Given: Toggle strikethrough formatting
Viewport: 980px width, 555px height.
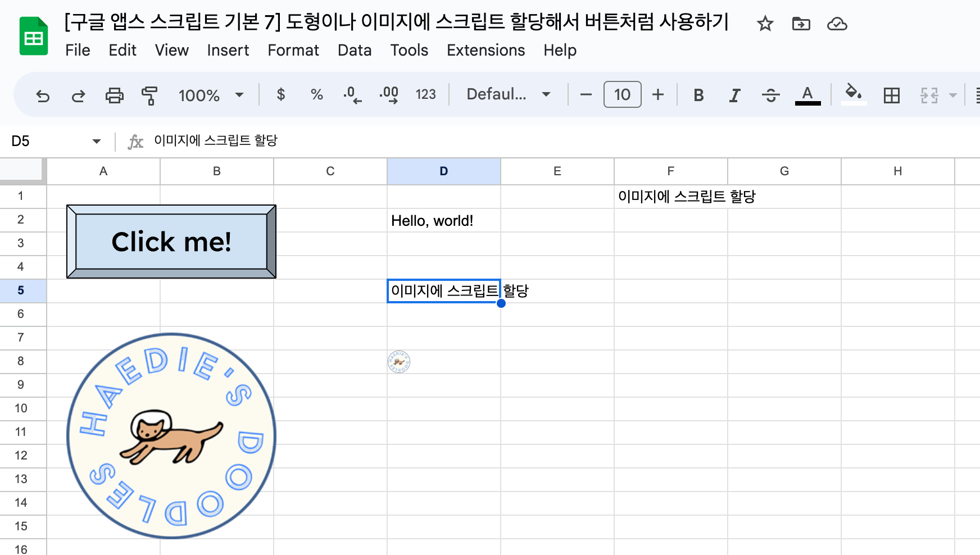Looking at the screenshot, I should pos(770,95).
